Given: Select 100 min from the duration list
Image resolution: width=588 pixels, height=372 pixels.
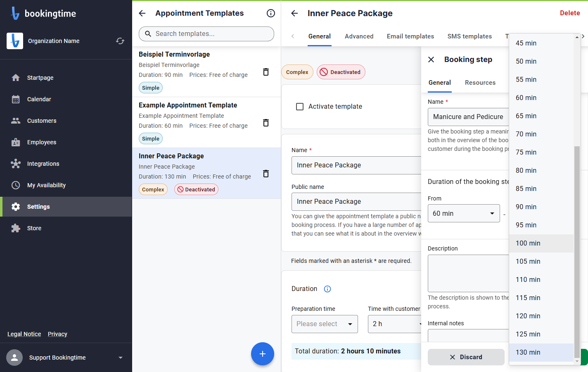Looking at the screenshot, I should pyautogui.click(x=541, y=243).
